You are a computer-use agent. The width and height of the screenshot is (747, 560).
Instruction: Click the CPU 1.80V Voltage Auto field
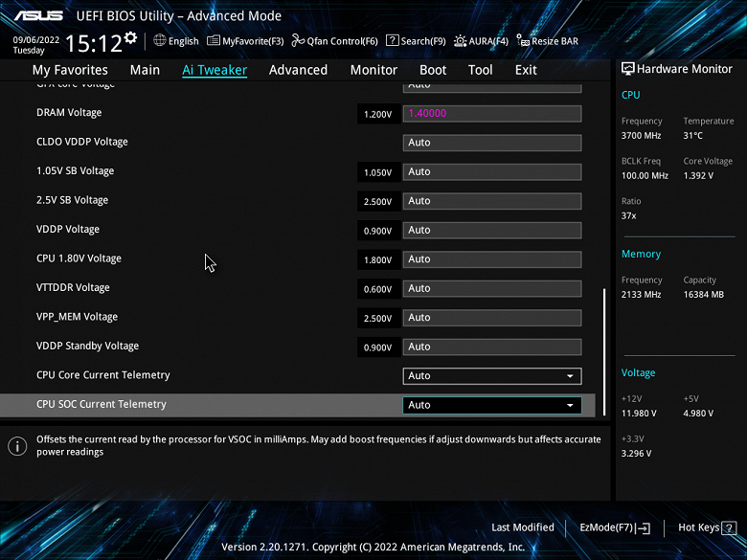tap(492, 259)
